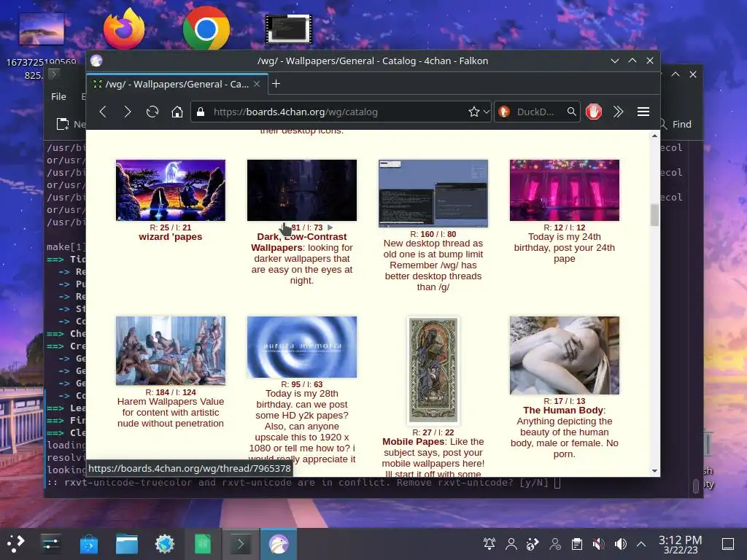Open Dolphin file manager from taskbar
Viewport: 747px width, 560px height.
tap(127, 544)
